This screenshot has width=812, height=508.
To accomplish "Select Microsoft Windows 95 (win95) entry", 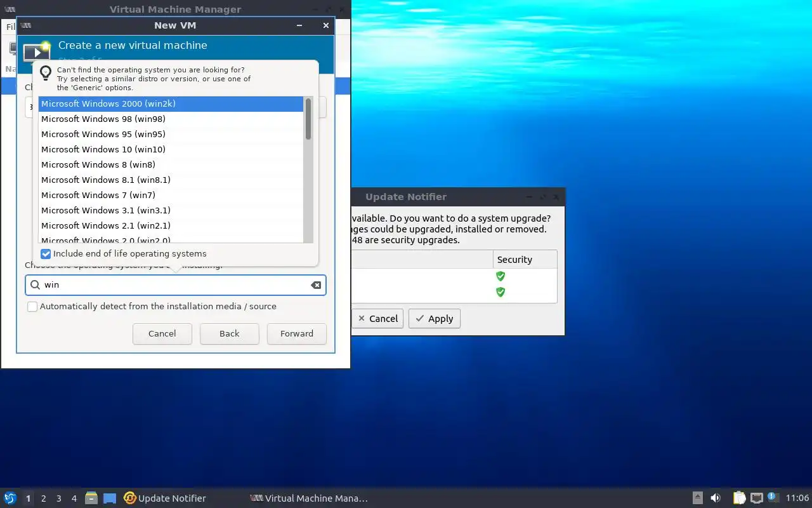I will click(171, 134).
